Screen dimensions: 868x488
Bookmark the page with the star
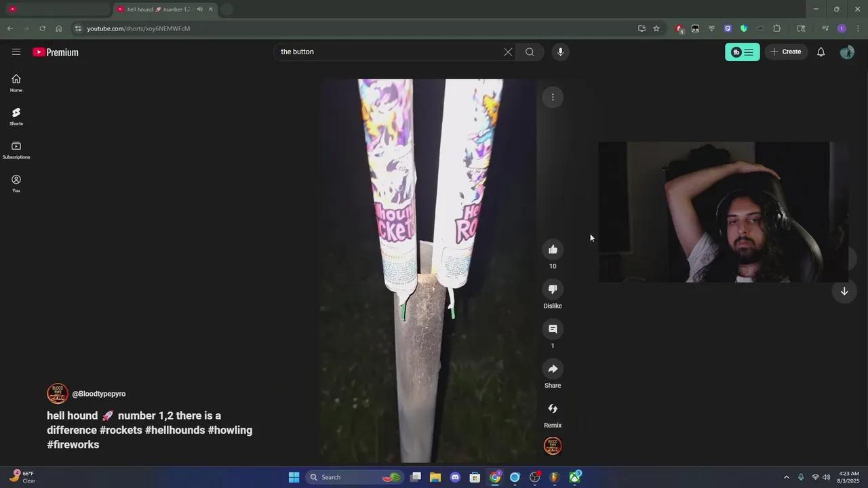click(x=656, y=28)
